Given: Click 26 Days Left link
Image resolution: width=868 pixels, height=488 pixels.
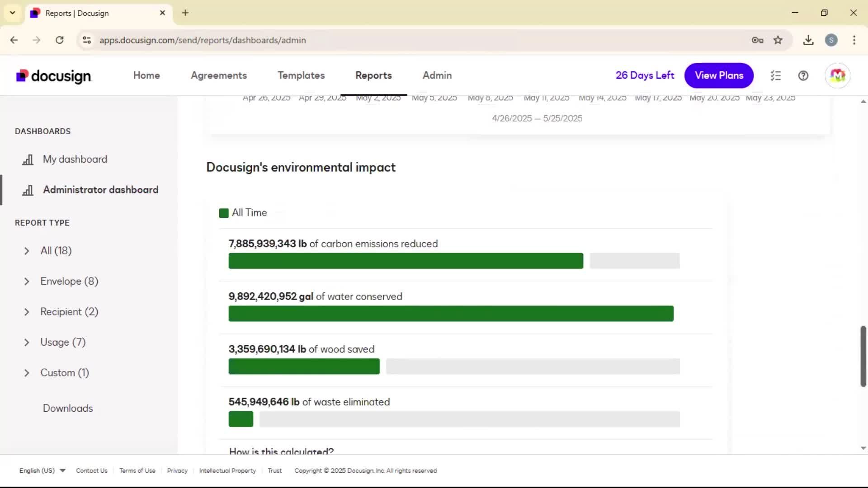Looking at the screenshot, I should (x=645, y=75).
